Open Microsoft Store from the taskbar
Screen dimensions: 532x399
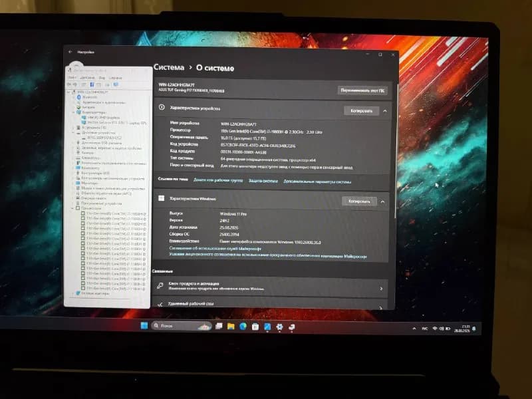255,327
